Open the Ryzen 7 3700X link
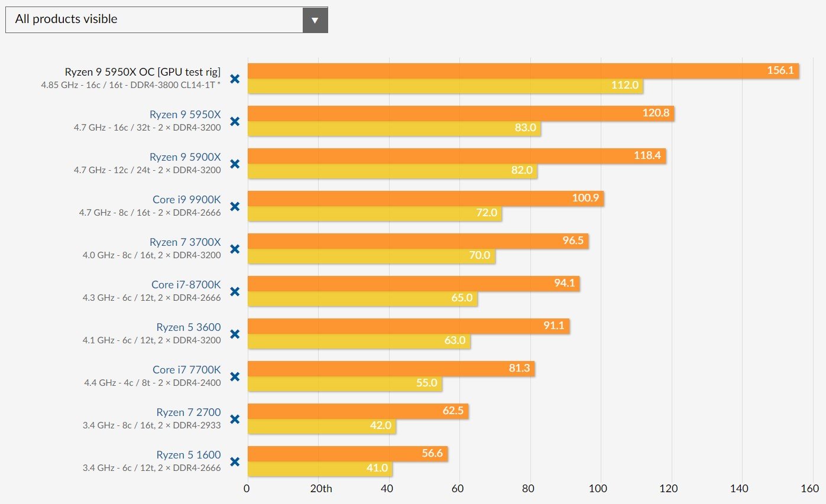The width and height of the screenshot is (826, 504). (x=185, y=242)
